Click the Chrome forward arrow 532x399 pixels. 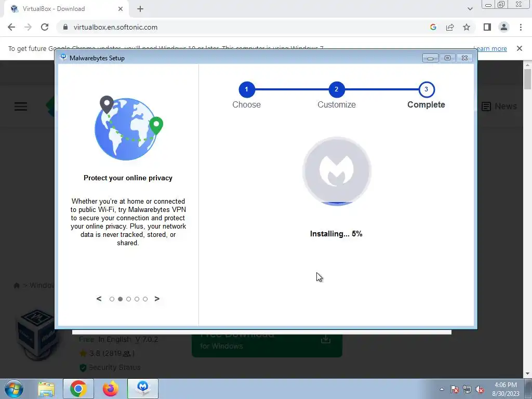pos(28,27)
